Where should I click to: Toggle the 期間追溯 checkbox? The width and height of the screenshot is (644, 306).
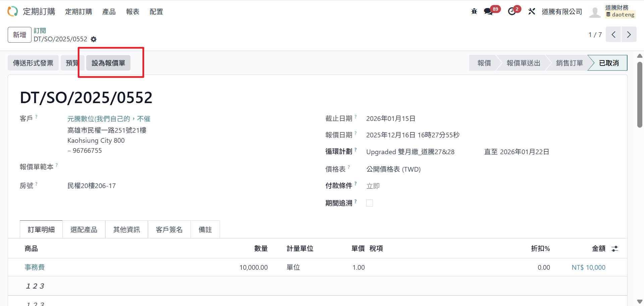coord(370,203)
